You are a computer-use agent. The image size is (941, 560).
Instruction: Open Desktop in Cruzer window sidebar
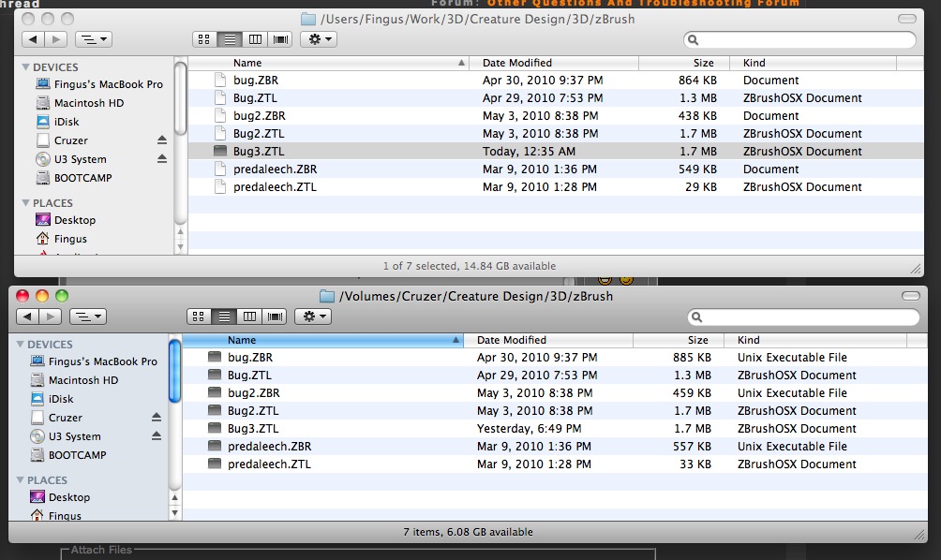(x=61, y=497)
